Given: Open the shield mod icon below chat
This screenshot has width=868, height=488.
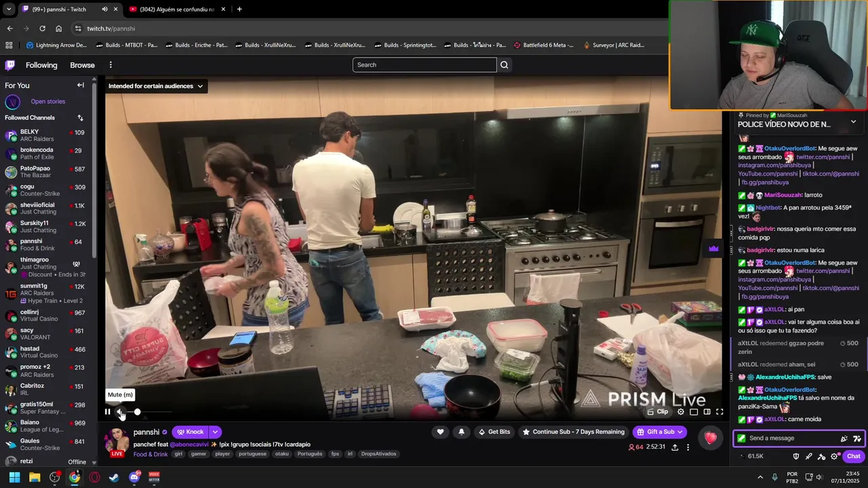Looking at the screenshot, I should (x=796, y=456).
